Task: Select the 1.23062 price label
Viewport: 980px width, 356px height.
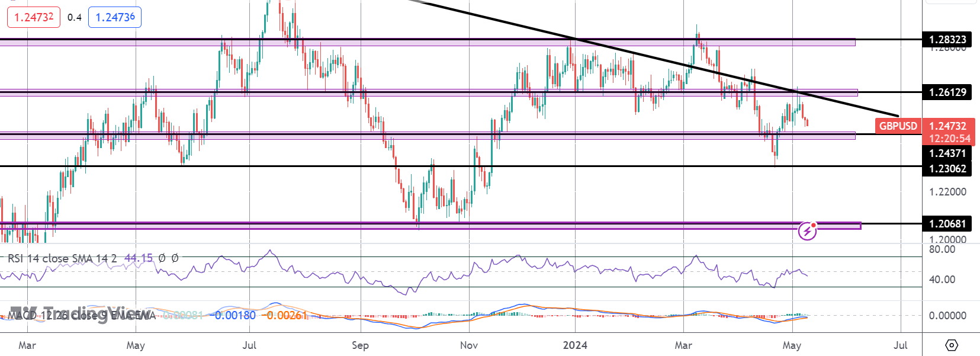Action: click(x=947, y=169)
